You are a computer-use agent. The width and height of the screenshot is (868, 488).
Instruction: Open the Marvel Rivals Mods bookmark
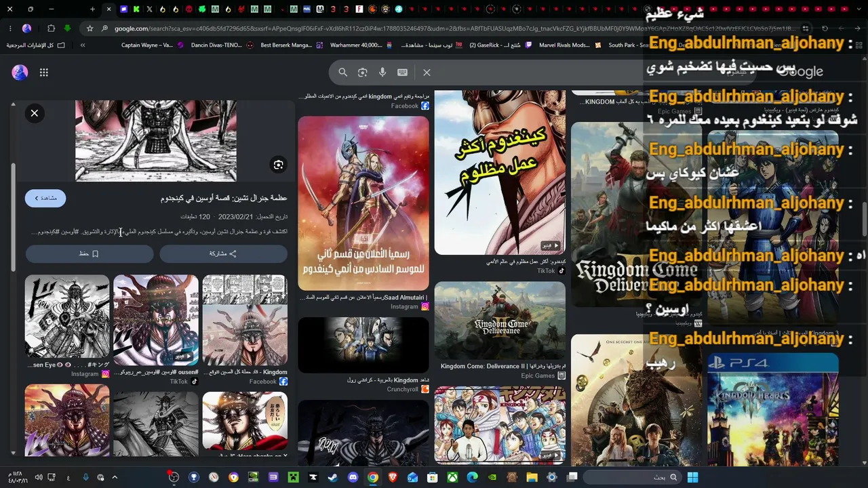(x=570, y=45)
